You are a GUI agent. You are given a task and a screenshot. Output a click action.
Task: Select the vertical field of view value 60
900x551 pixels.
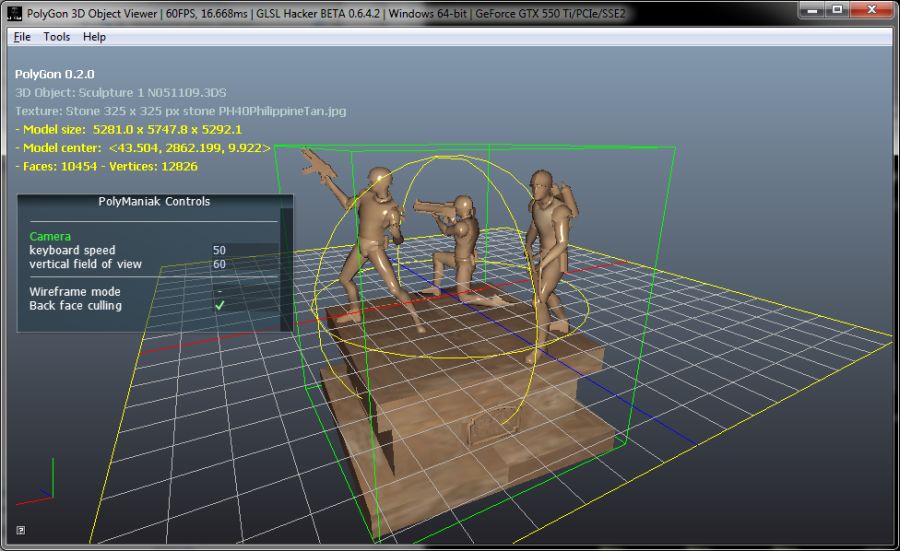click(x=219, y=264)
